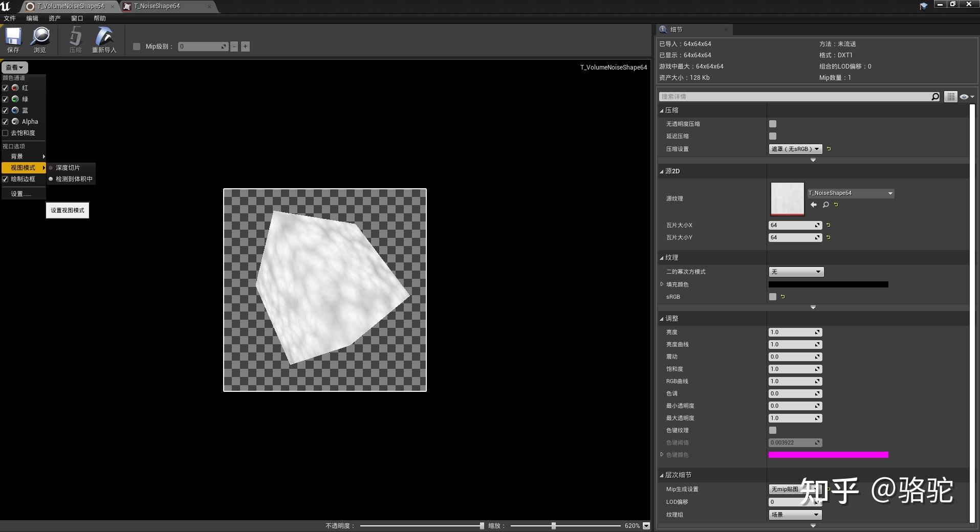The height and width of the screenshot is (532, 980).
Task: Select the 浏览 magnifier icon in toolbar
Action: 40,38
